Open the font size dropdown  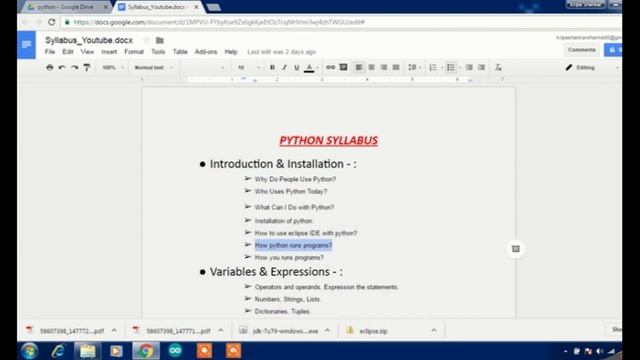click(249, 67)
